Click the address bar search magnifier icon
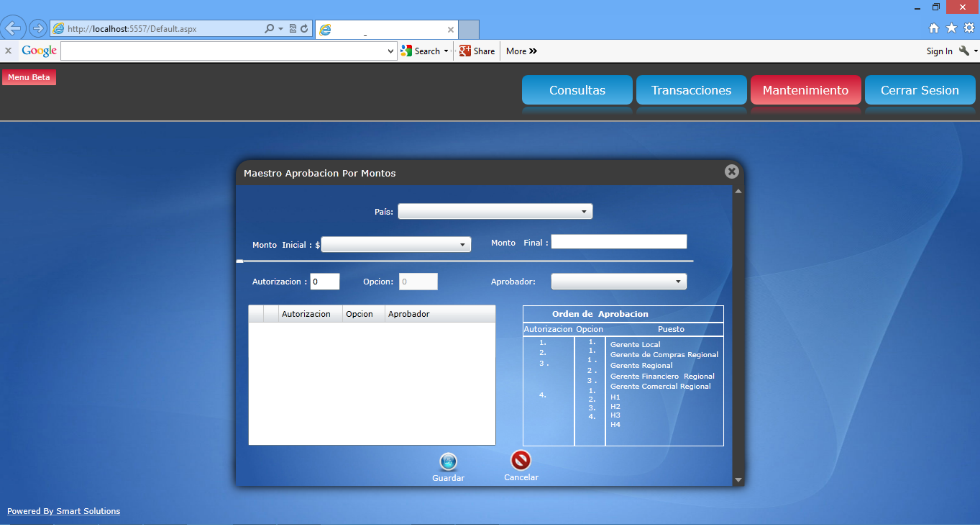 click(269, 29)
